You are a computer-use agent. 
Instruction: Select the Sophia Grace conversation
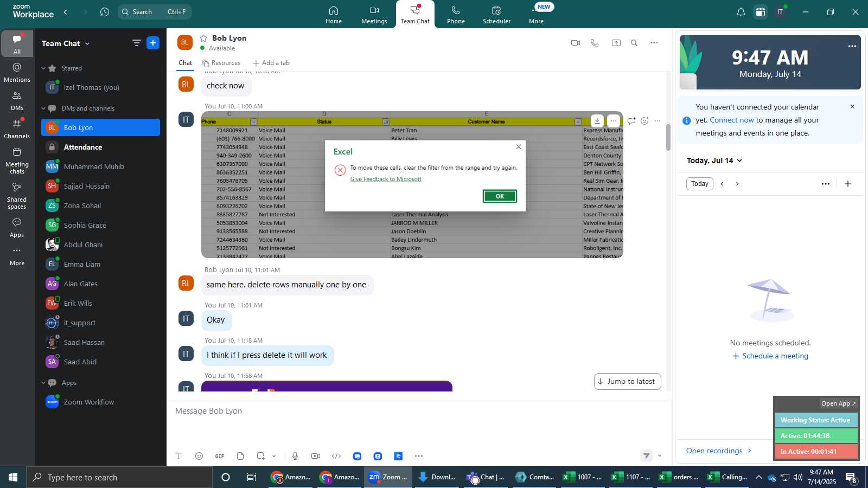pyautogui.click(x=100, y=225)
